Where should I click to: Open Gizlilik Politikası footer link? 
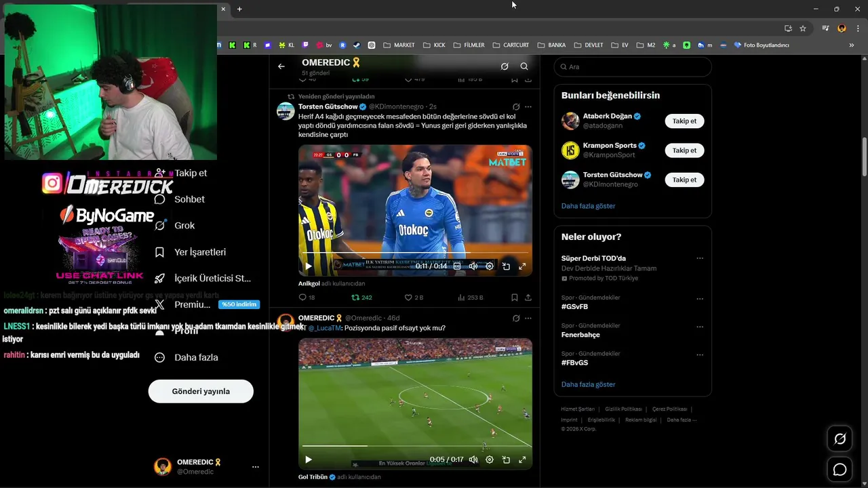coord(623,409)
